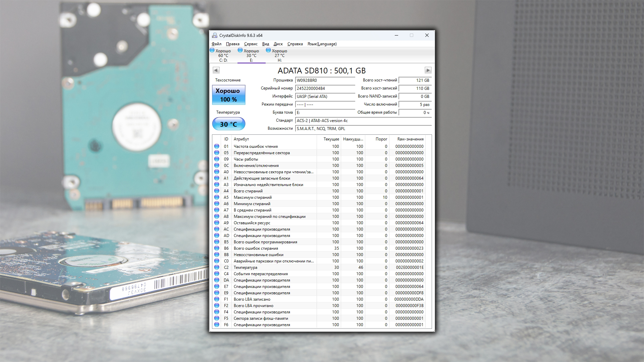Click status orb for attribute F6 row
The height and width of the screenshot is (362, 644).
point(217,325)
